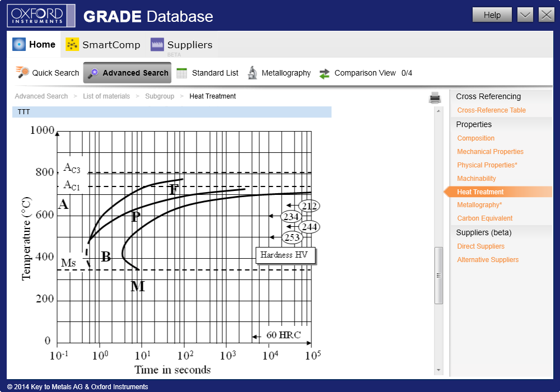This screenshot has height=392, width=560.
Task: Go to Subgroup breadcrumb
Action: pos(160,96)
